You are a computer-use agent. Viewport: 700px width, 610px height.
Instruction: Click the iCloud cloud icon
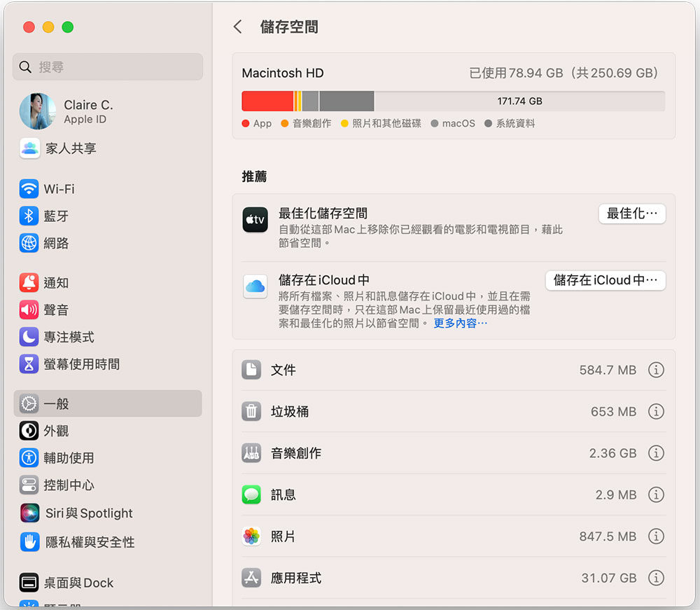pyautogui.click(x=255, y=286)
